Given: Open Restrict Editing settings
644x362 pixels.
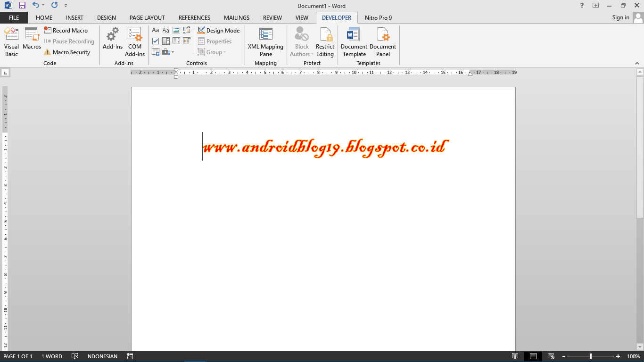Looking at the screenshot, I should click(x=325, y=41).
